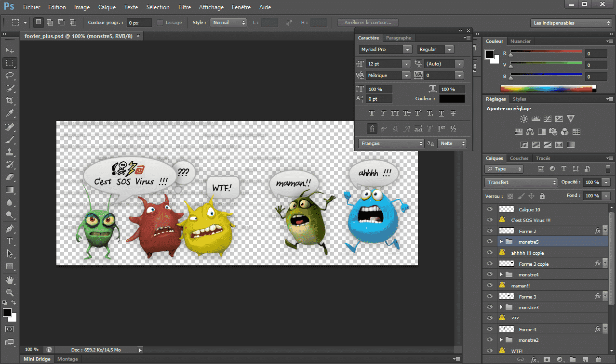Select the Zoom tool
This screenshot has width=616, height=364.
(x=10, y=292)
